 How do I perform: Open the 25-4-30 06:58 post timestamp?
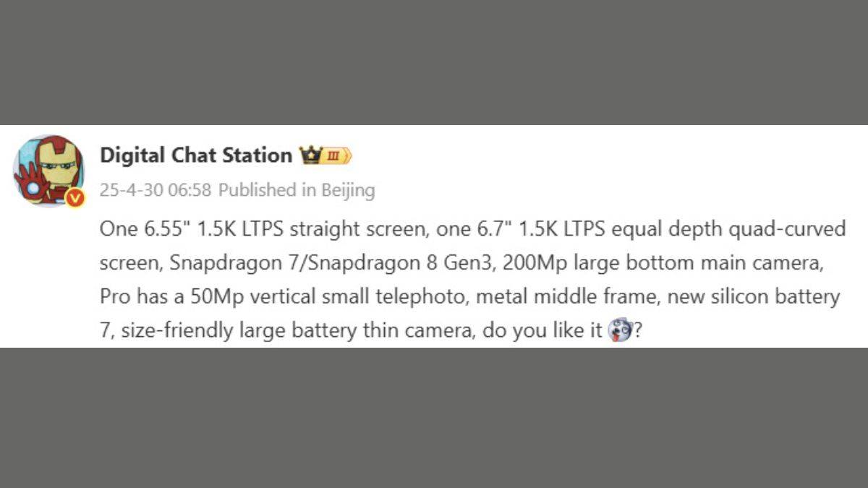[155, 190]
